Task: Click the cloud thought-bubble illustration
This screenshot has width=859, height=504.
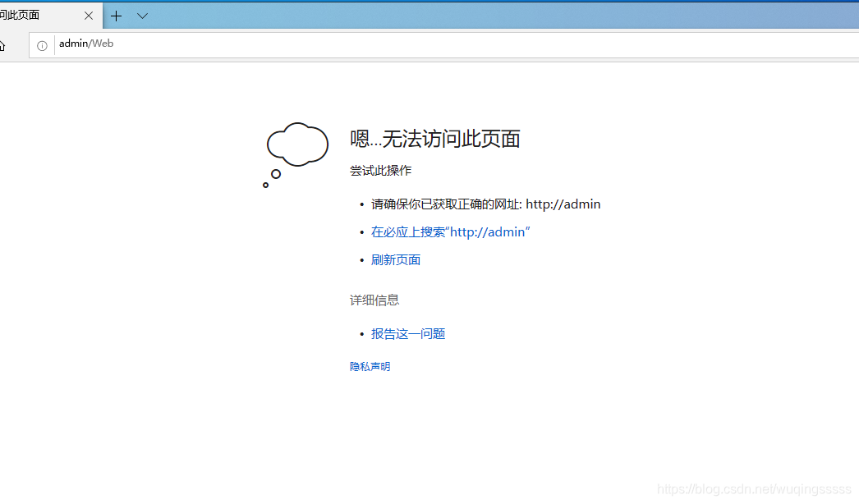Action: pos(296,144)
